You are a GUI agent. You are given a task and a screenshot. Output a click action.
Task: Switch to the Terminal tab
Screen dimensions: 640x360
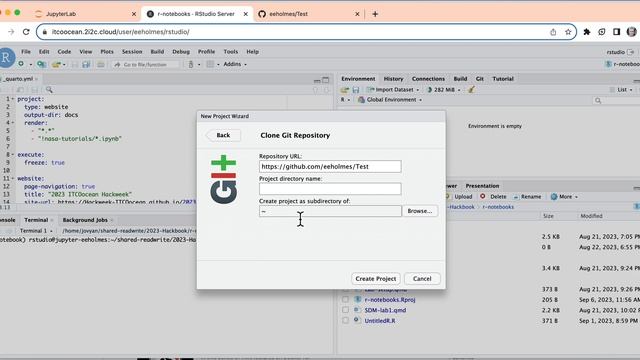[36, 220]
